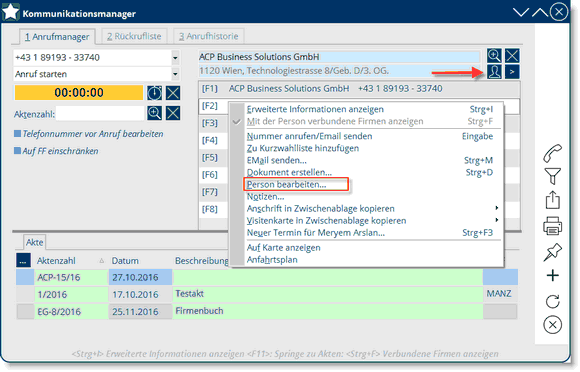Choose 'Zu Kurzwahlliste hinzufügen' menu entry

[x=370, y=148]
